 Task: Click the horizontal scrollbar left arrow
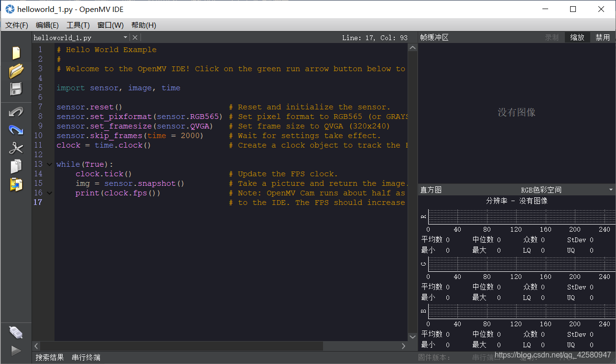(36, 346)
